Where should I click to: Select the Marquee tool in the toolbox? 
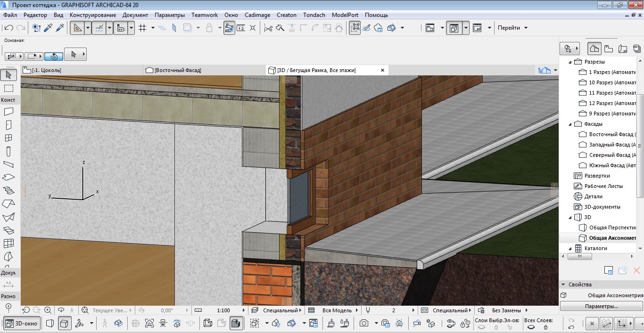8,88
